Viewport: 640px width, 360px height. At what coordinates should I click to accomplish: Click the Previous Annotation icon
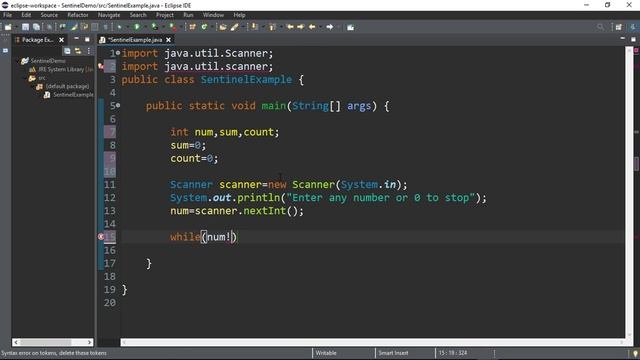point(272,27)
